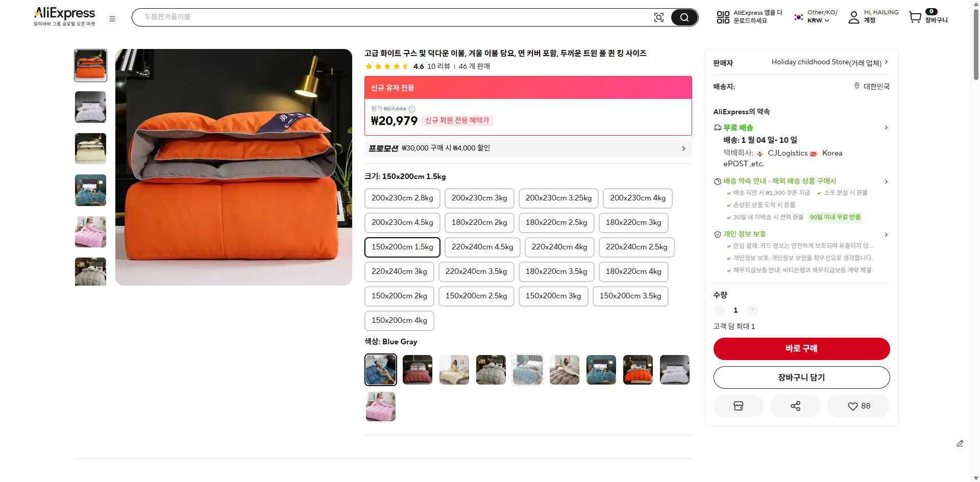Image resolution: width=980 pixels, height=482 pixels.
Task: Show the white duvet gallery thumbnail
Action: (x=91, y=107)
